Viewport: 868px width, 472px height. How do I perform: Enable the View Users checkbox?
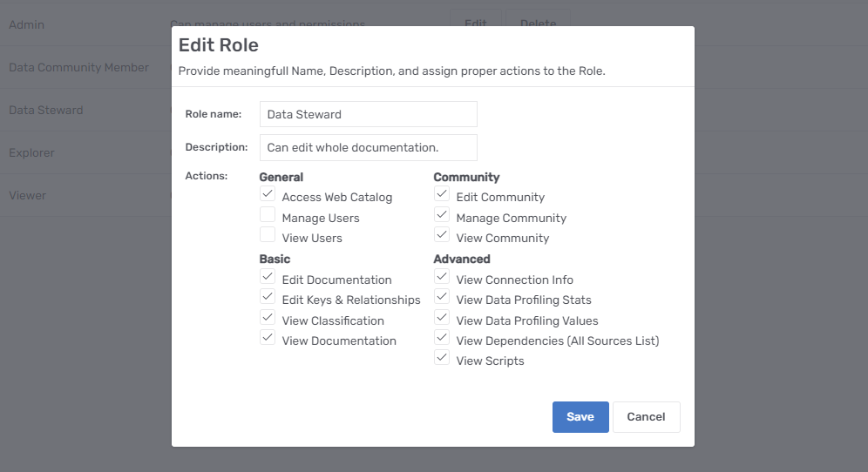tap(268, 235)
